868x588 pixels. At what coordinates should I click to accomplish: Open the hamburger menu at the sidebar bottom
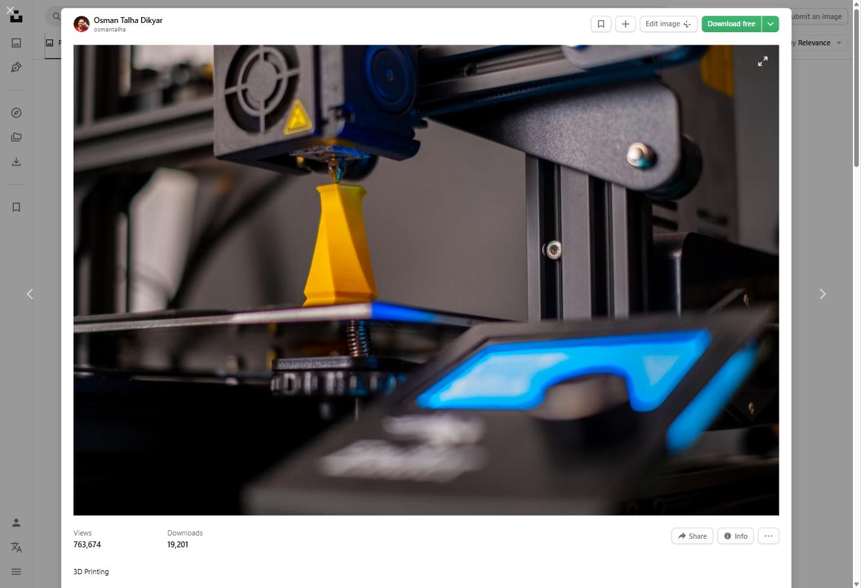point(16,572)
